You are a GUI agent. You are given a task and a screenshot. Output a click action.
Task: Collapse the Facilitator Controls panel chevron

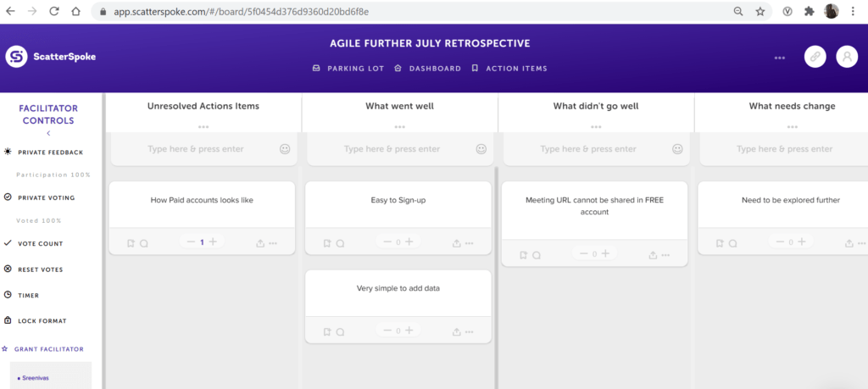(48, 133)
